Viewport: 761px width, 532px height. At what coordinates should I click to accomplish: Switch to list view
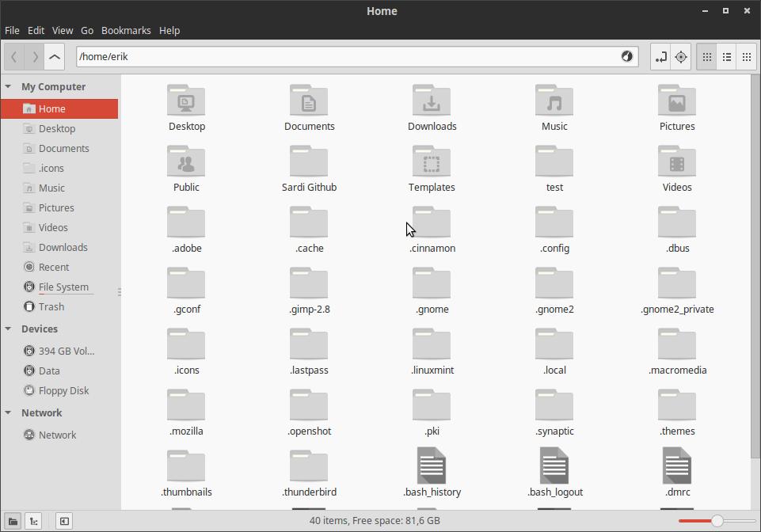(x=726, y=57)
